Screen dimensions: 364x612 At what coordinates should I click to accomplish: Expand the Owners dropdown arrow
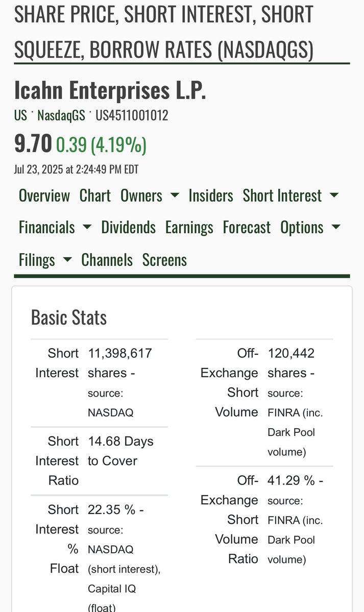(175, 195)
